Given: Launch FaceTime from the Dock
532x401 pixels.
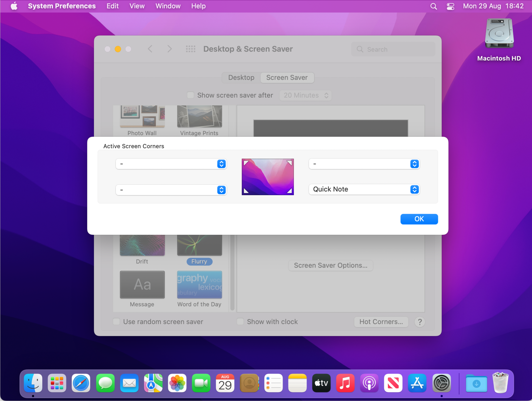Looking at the screenshot, I should [x=201, y=383].
